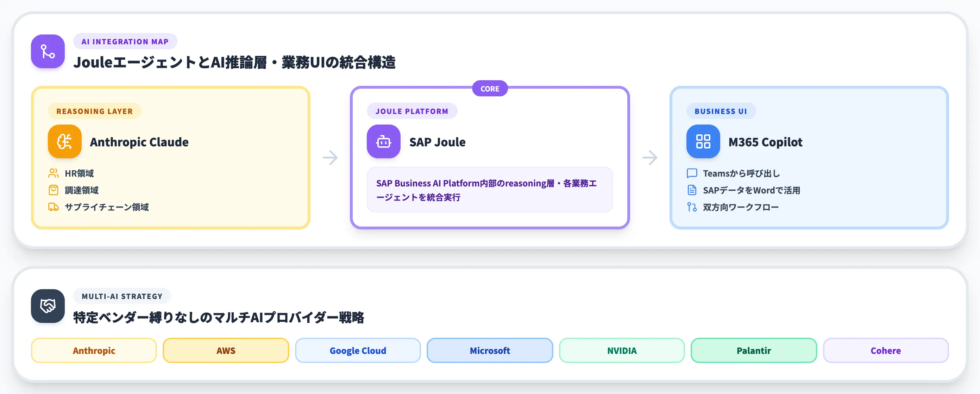Click the JouleエージェントとAI推論層 section title

pos(234,62)
